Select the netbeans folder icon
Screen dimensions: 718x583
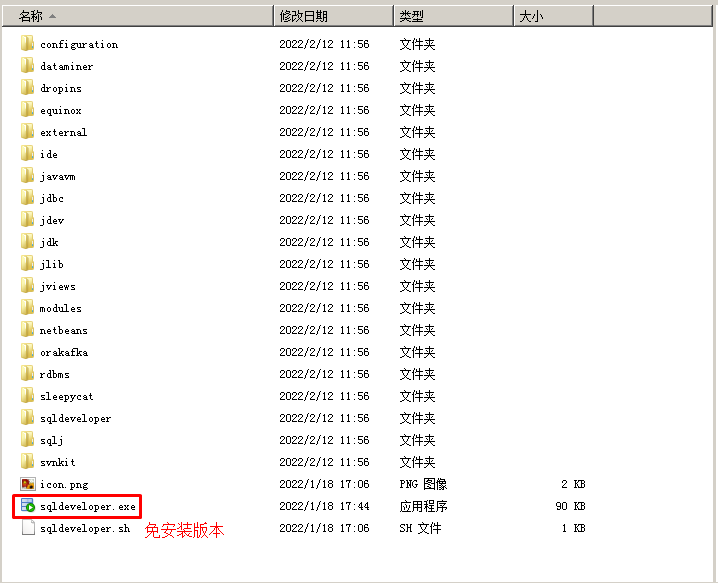(28, 330)
